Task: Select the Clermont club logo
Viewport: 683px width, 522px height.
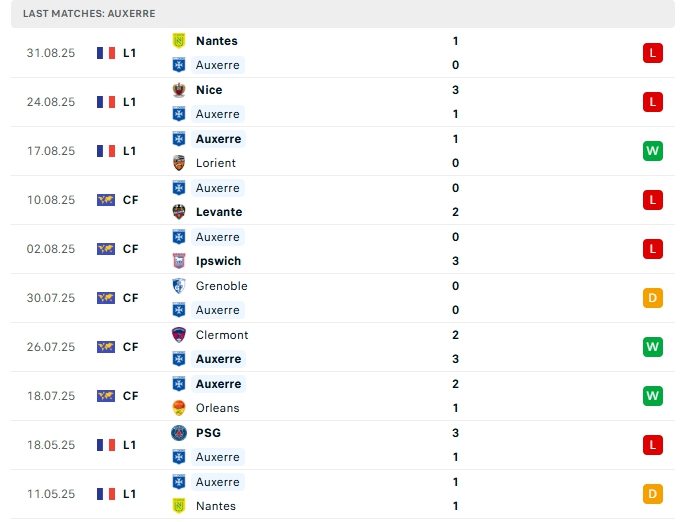Action: point(180,335)
